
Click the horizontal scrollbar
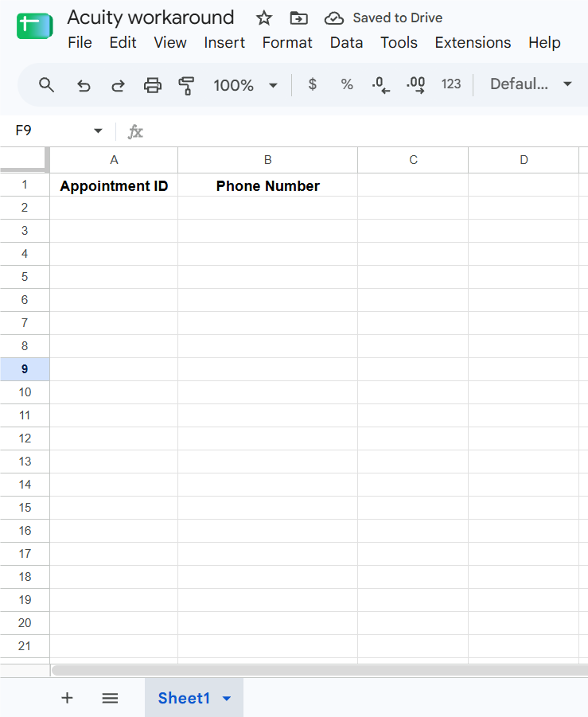click(x=320, y=670)
